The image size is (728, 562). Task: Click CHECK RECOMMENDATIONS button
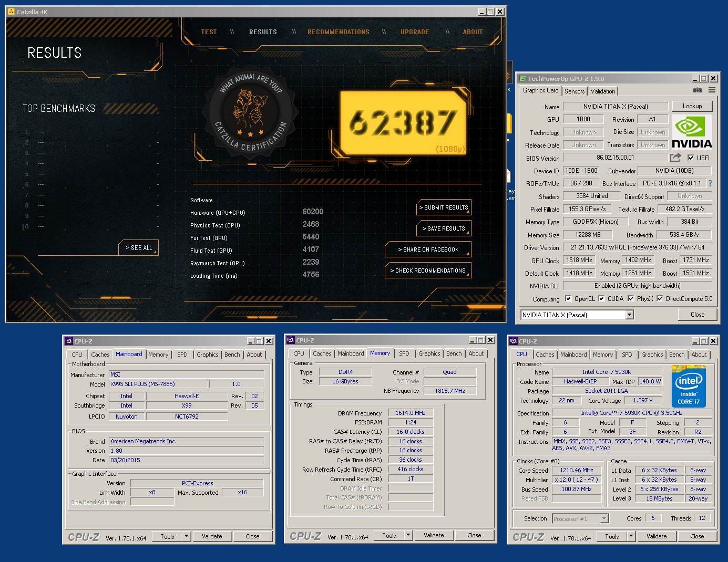428,270
